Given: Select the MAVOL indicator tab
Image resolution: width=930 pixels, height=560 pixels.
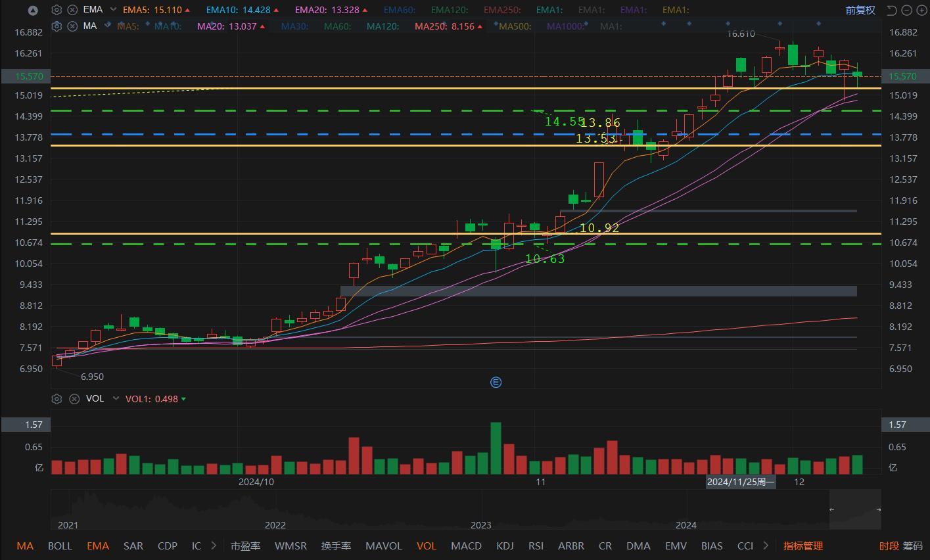Looking at the screenshot, I should click(x=384, y=546).
